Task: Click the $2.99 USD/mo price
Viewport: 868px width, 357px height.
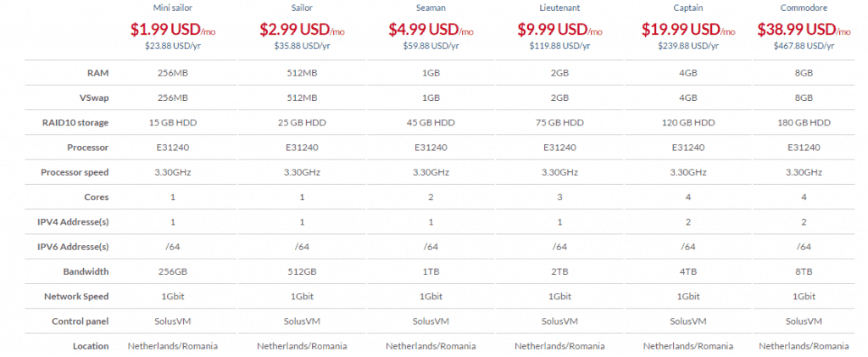Action: click(x=302, y=30)
